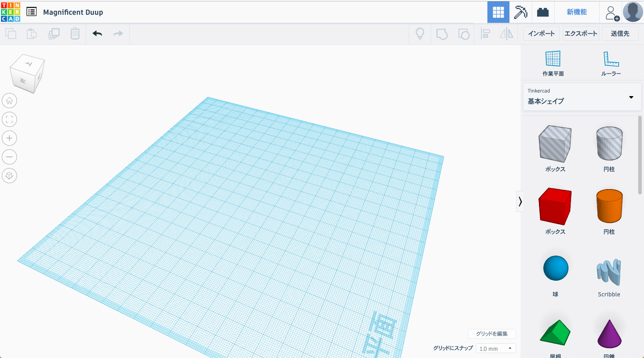Open the 基本シェイプ shape library dropdown
The height and width of the screenshot is (358, 644).
(x=581, y=97)
